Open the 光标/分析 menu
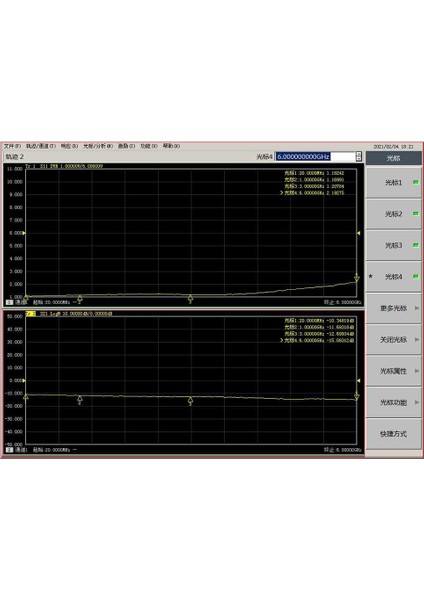 click(x=98, y=146)
